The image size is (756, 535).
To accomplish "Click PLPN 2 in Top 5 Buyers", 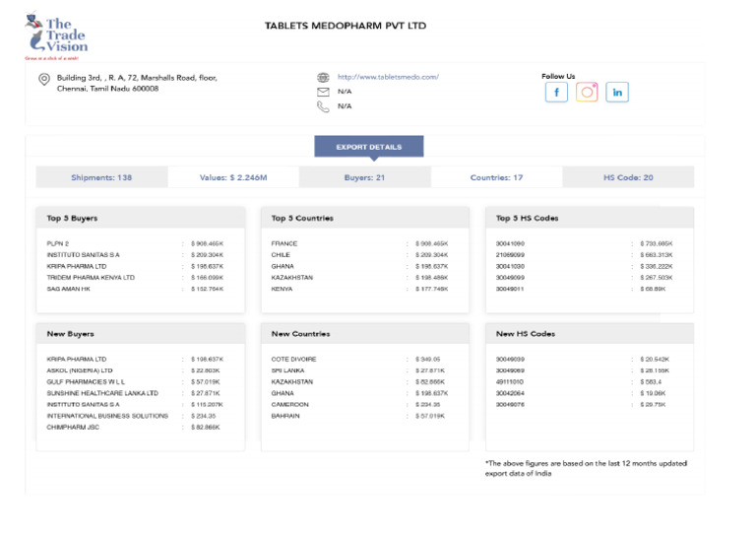I will (58, 243).
